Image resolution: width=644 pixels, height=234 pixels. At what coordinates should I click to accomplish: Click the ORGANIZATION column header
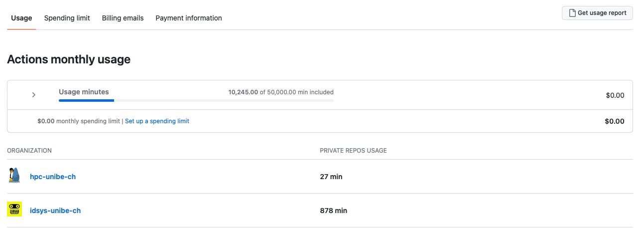pos(29,151)
